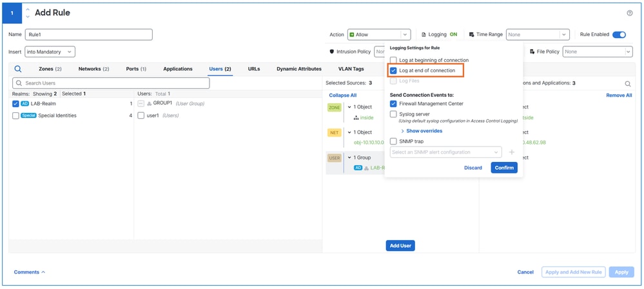The image size is (644, 289).
Task: Switch to the Zones tab
Action: pos(50,69)
